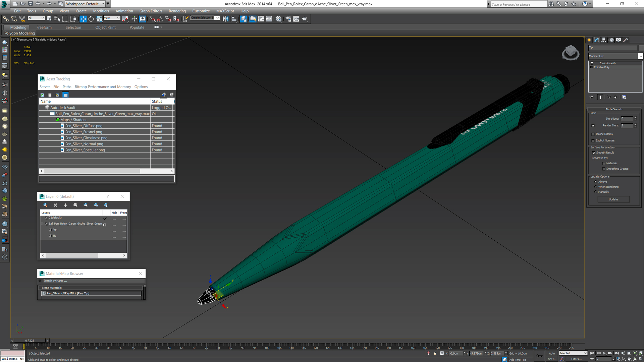The image size is (644, 362).
Task: Click the Search by Name field
Action: coord(94,281)
